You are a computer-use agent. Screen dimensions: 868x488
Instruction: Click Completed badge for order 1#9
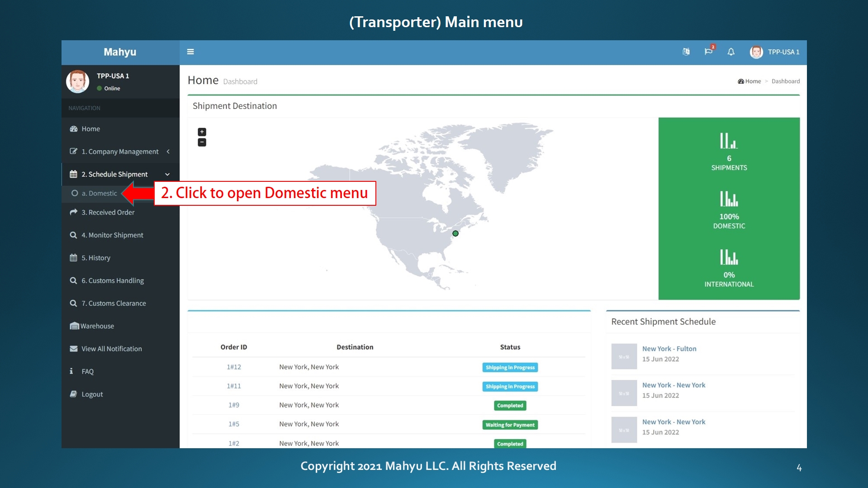tap(510, 406)
